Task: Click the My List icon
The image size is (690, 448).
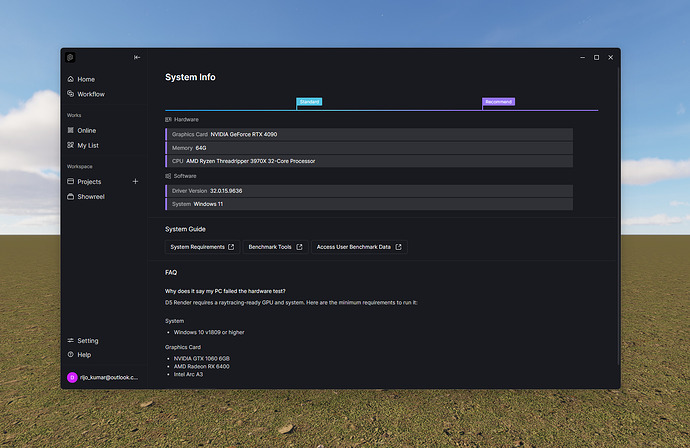Action: click(x=70, y=145)
